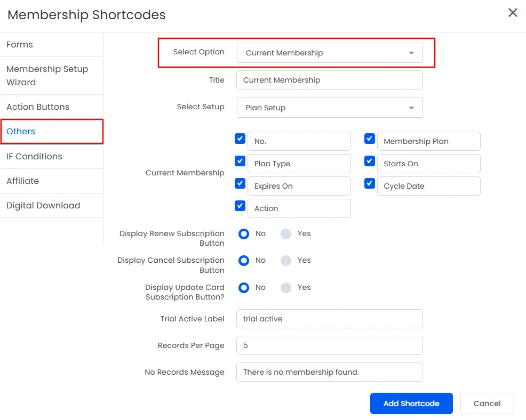Image resolution: width=526 pixels, height=420 pixels.
Task: Select Yes for Display Renew Subscription Button
Action: pyautogui.click(x=286, y=233)
